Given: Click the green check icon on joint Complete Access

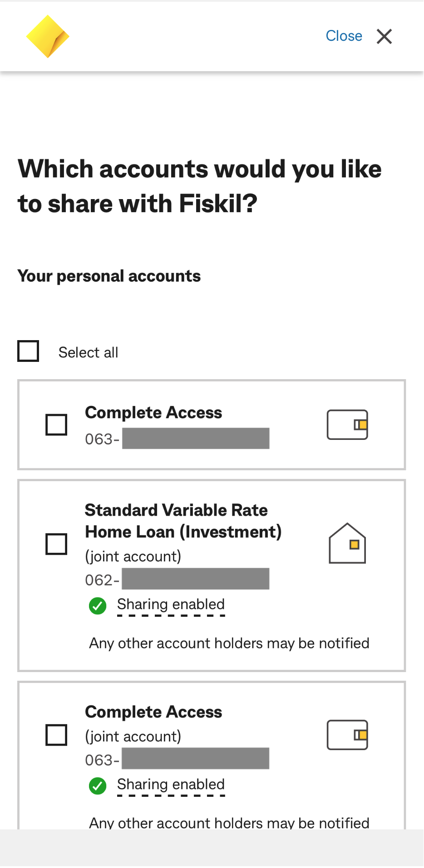Looking at the screenshot, I should click(x=97, y=785).
